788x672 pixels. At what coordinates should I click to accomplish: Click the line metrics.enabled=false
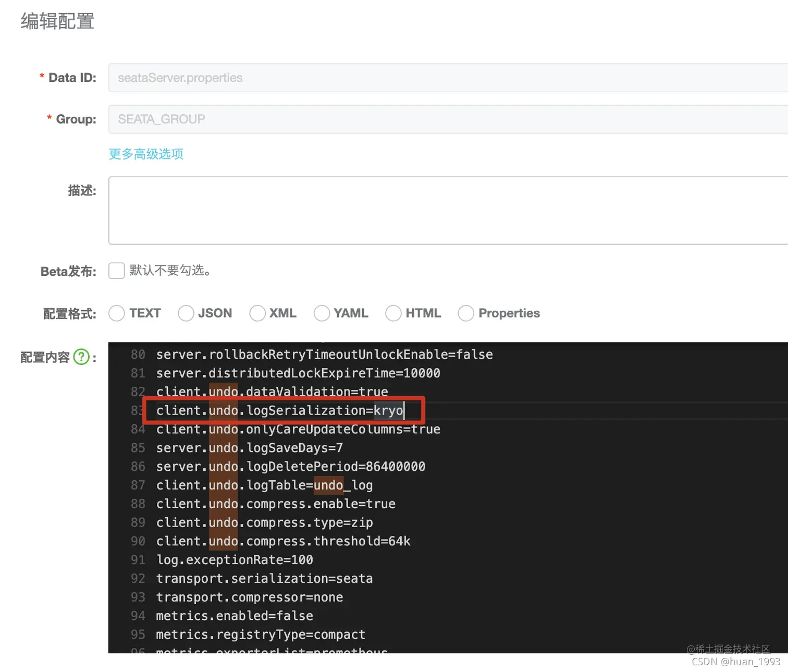click(234, 616)
